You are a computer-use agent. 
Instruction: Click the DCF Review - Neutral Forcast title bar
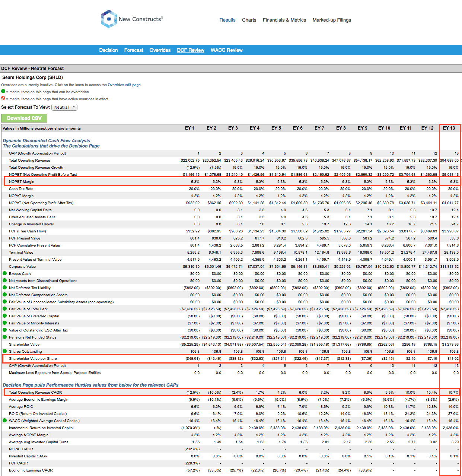(x=231, y=69)
